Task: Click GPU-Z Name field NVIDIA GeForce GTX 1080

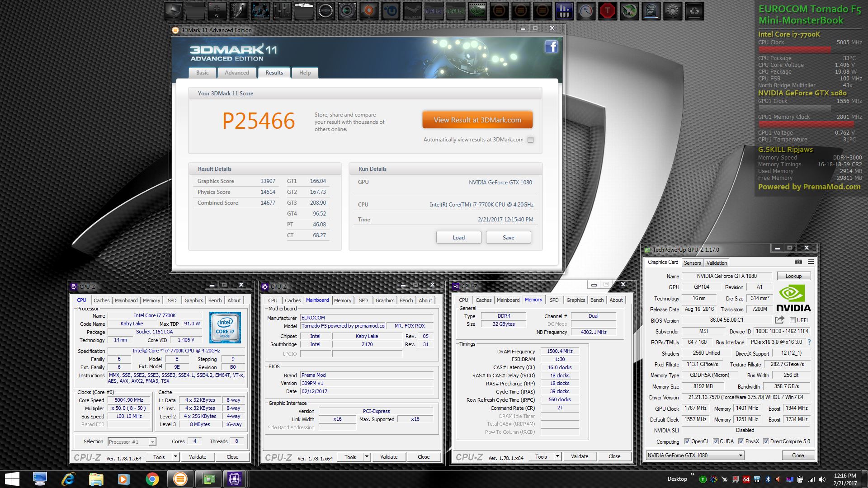Action: coord(726,276)
